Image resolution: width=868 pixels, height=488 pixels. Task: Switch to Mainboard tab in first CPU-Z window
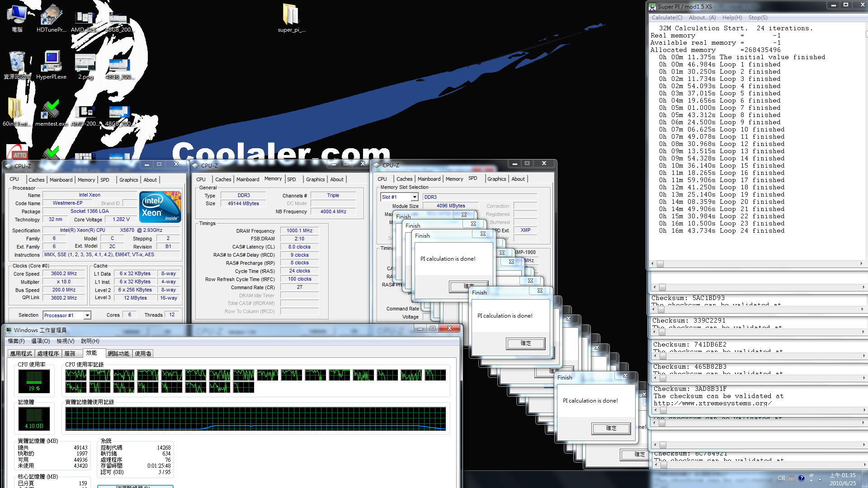(x=61, y=180)
